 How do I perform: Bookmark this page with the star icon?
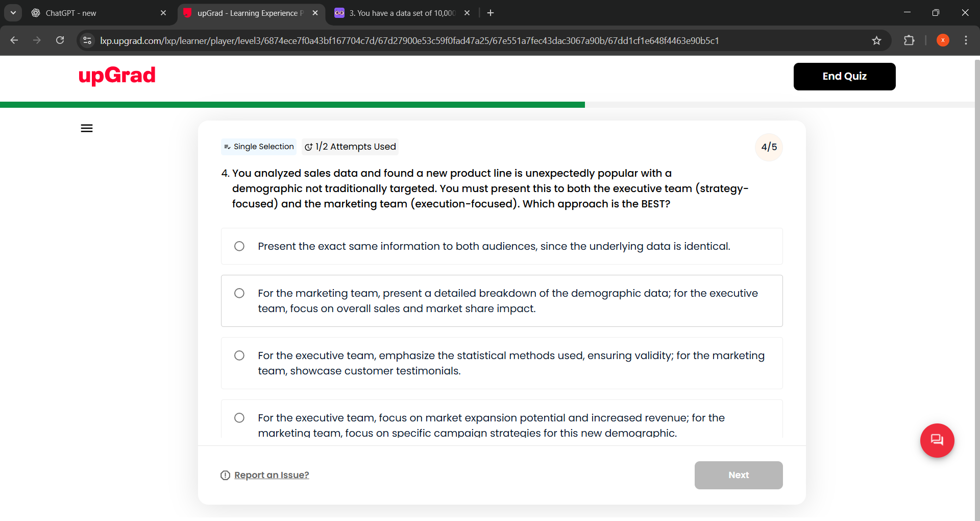coord(876,40)
